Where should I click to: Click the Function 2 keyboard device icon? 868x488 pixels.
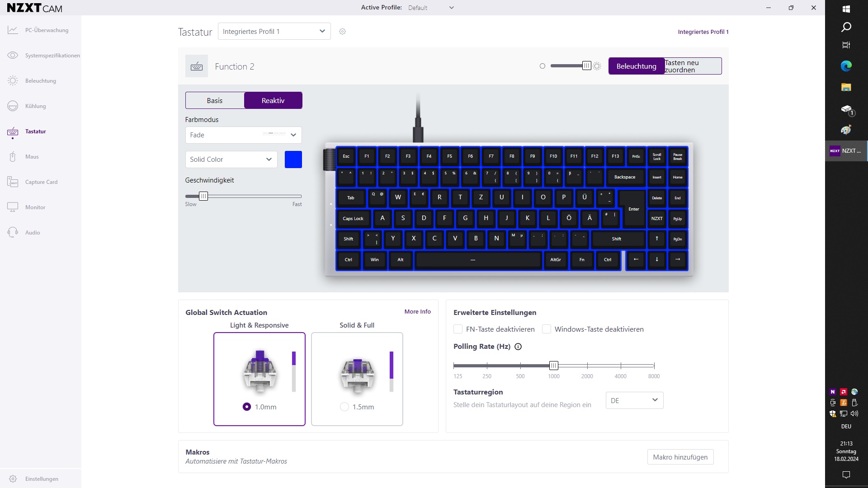pos(197,66)
